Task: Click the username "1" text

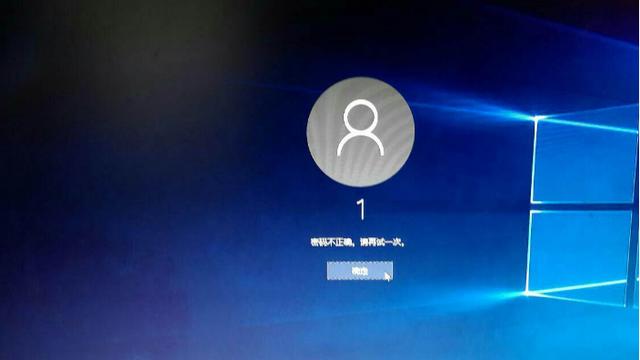Action: (361, 210)
